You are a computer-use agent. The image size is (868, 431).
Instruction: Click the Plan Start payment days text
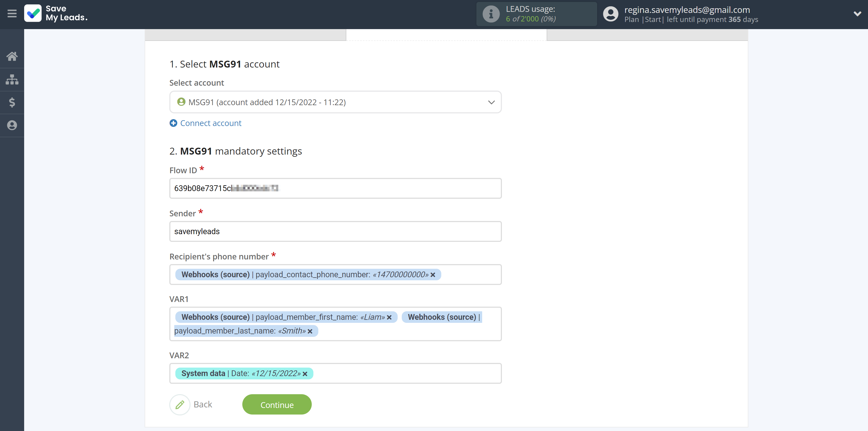click(x=691, y=19)
